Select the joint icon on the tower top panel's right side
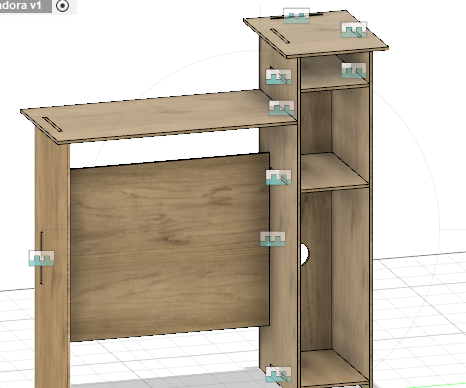 354,30
